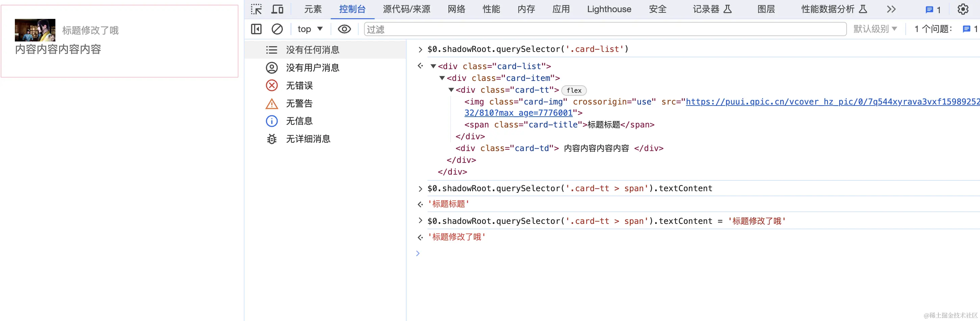
Task: Open the issue badge beside '1 个问题'
Action: coord(970,29)
